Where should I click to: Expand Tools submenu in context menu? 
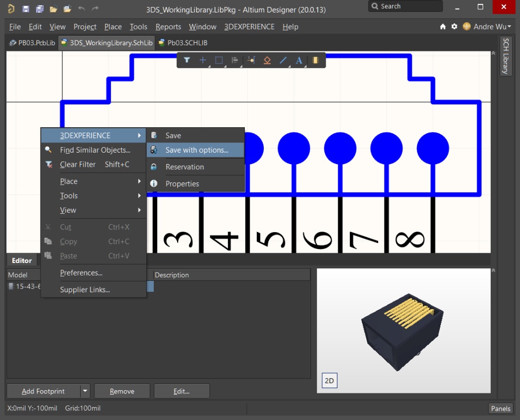[93, 195]
